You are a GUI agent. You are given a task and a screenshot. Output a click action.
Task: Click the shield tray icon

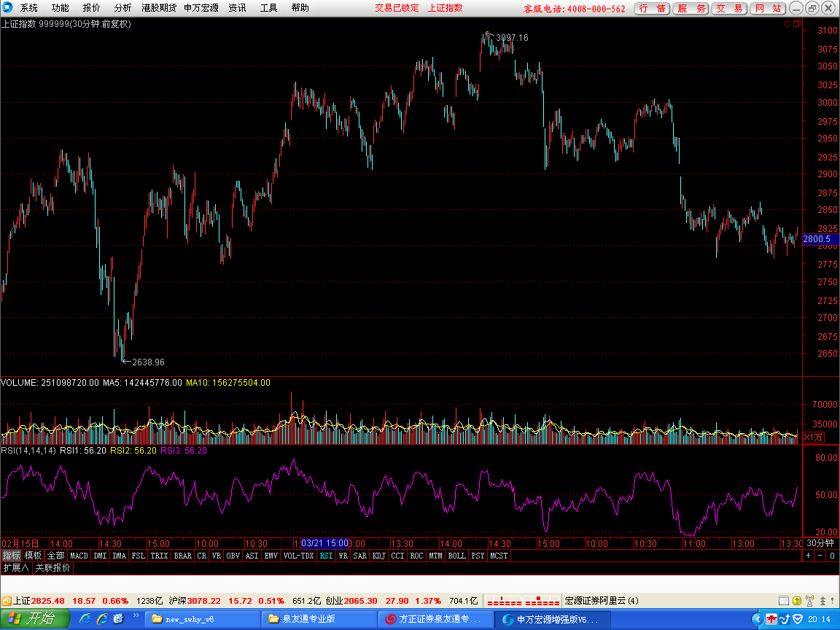798,619
